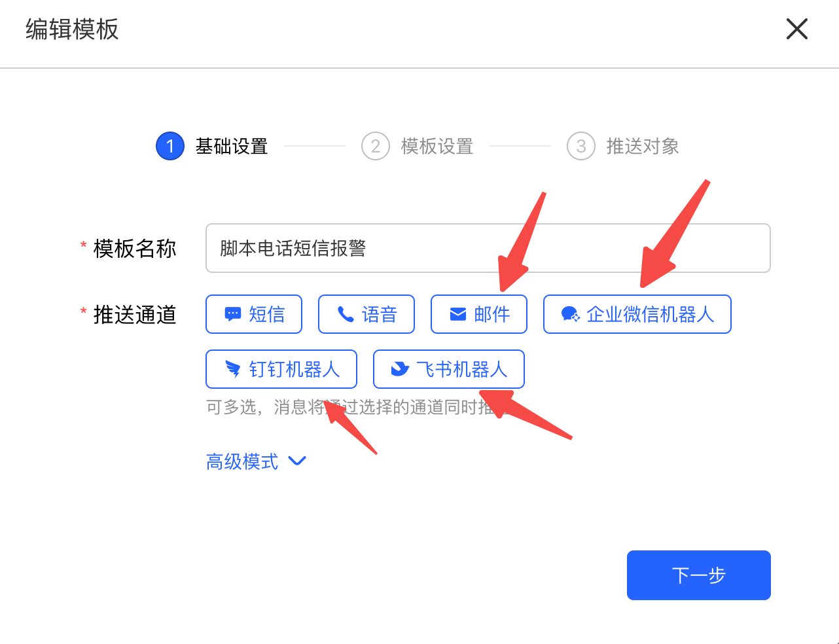
Task: Focus the 模板名称 input field
Action: pos(488,248)
